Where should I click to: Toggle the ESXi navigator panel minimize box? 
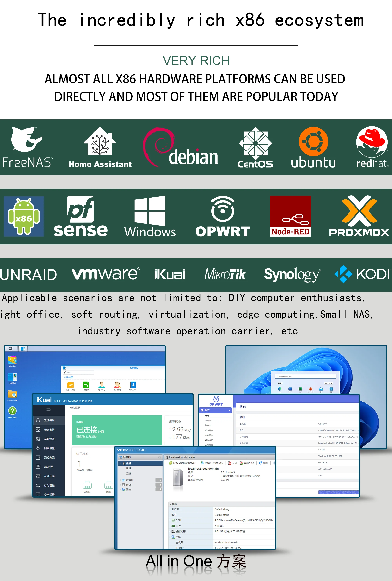159,457
